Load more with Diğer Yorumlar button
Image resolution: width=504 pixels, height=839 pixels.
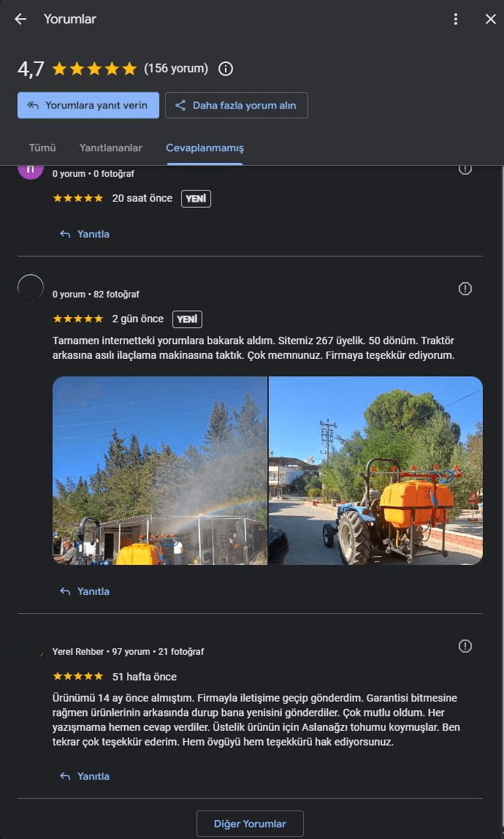tap(250, 824)
